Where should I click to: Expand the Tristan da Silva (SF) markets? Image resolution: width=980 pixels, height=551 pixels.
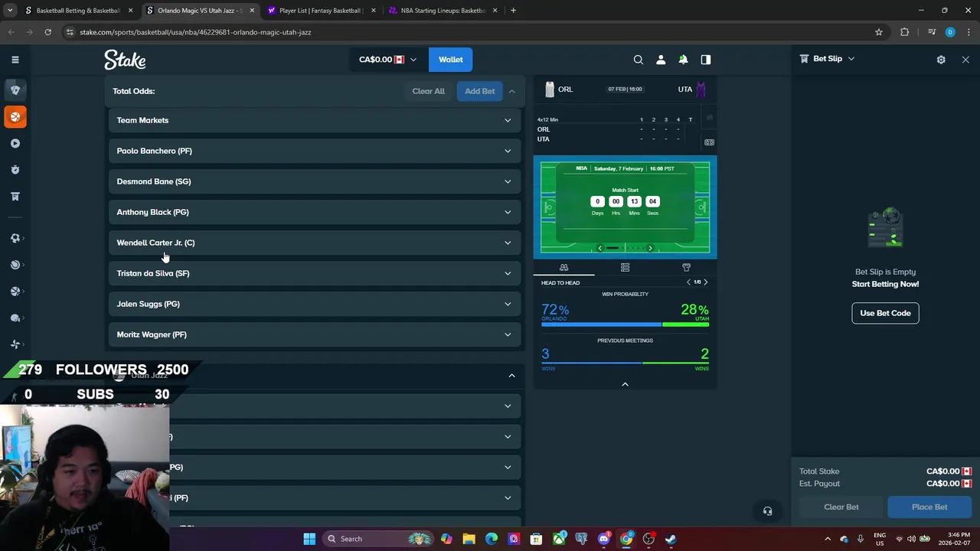click(315, 273)
